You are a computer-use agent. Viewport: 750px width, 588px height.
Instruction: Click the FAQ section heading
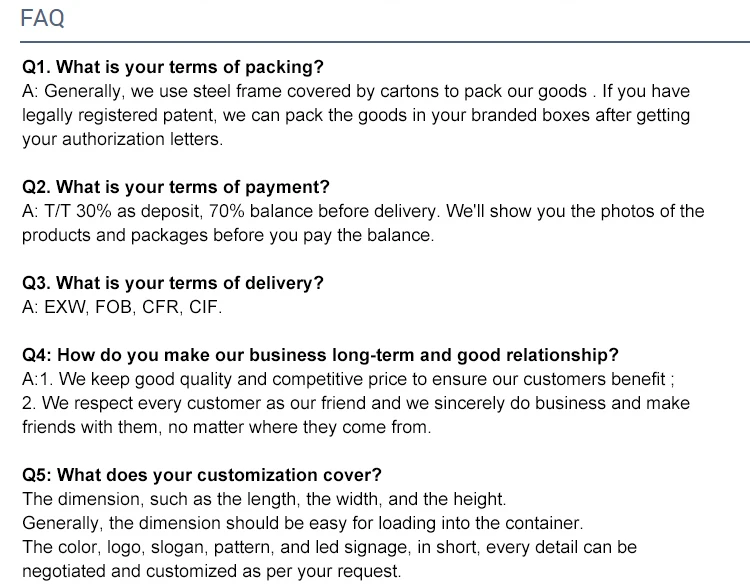42,19
